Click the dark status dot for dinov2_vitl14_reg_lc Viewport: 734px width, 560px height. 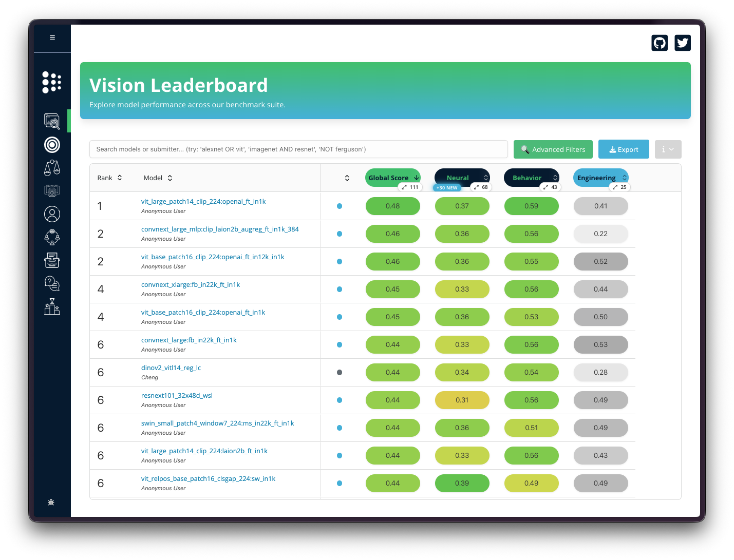pyautogui.click(x=340, y=372)
